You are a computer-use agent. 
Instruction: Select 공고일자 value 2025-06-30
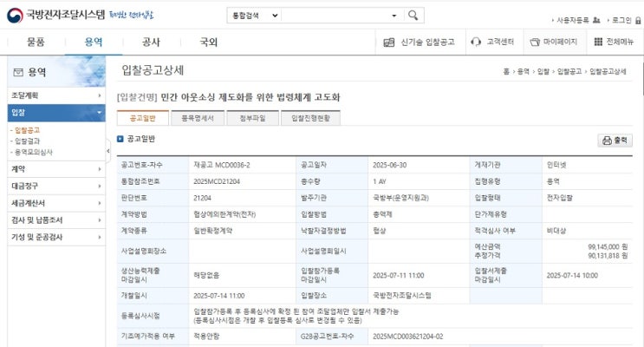click(x=389, y=165)
